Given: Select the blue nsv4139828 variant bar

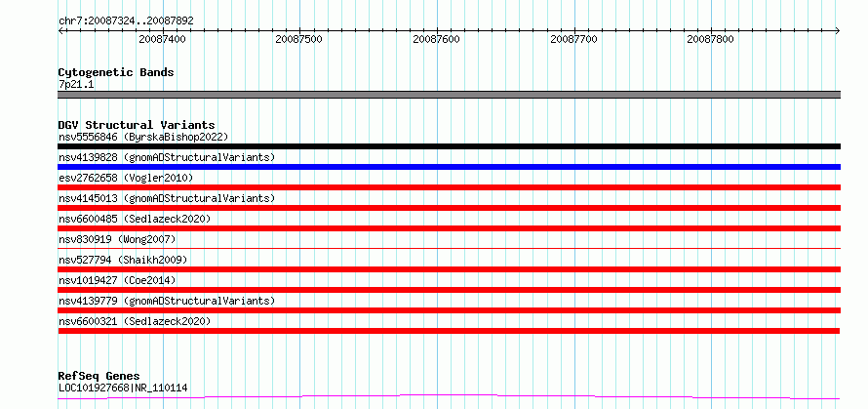Looking at the screenshot, I should [x=449, y=167].
